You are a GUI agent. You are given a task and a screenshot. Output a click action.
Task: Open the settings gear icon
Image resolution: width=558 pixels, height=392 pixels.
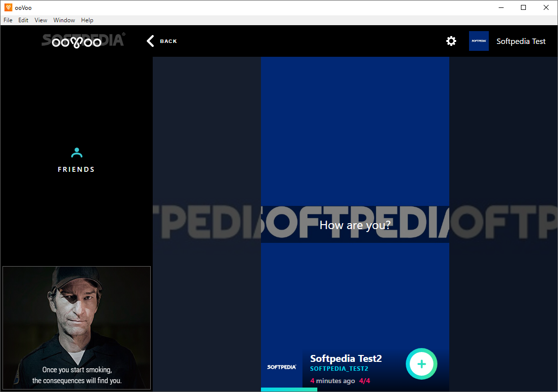pos(451,41)
